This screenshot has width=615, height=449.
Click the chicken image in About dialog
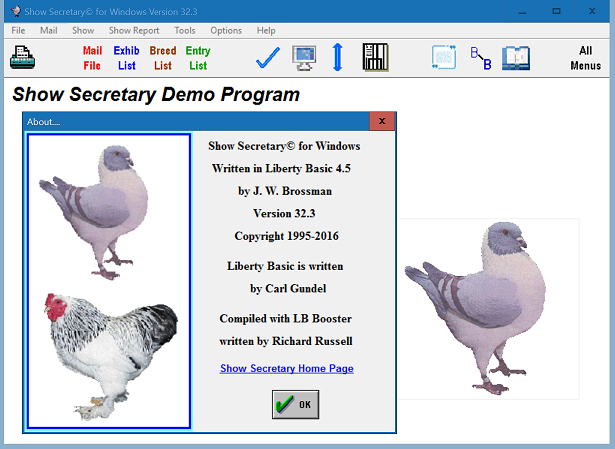pyautogui.click(x=111, y=356)
